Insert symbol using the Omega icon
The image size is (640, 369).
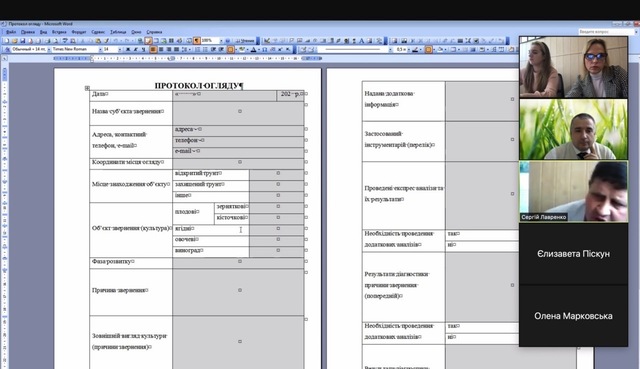click(264, 49)
